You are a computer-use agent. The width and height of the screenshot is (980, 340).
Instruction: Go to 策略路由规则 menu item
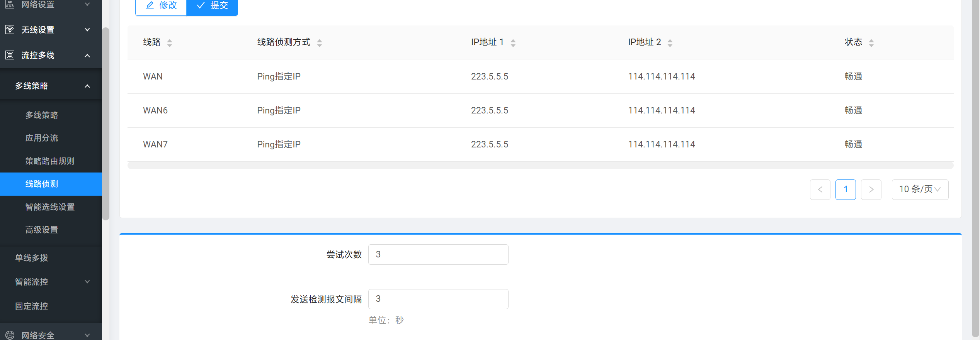[x=50, y=161]
